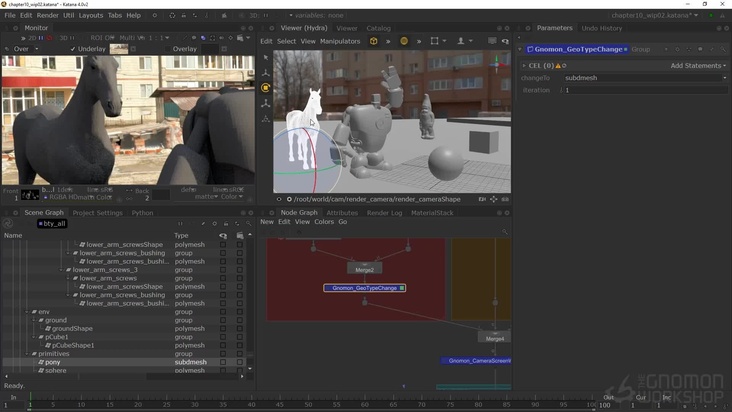Image resolution: width=732 pixels, height=412 pixels.
Task: Open the changeTo subdmesh dropdown
Action: (x=644, y=78)
